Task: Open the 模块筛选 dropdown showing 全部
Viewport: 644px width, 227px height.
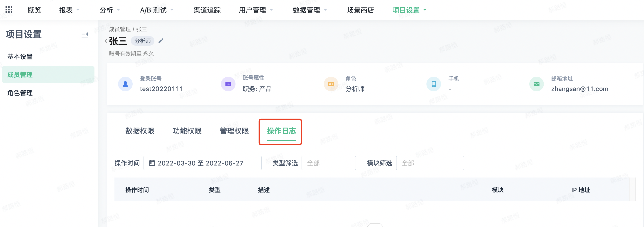Action: 430,163
